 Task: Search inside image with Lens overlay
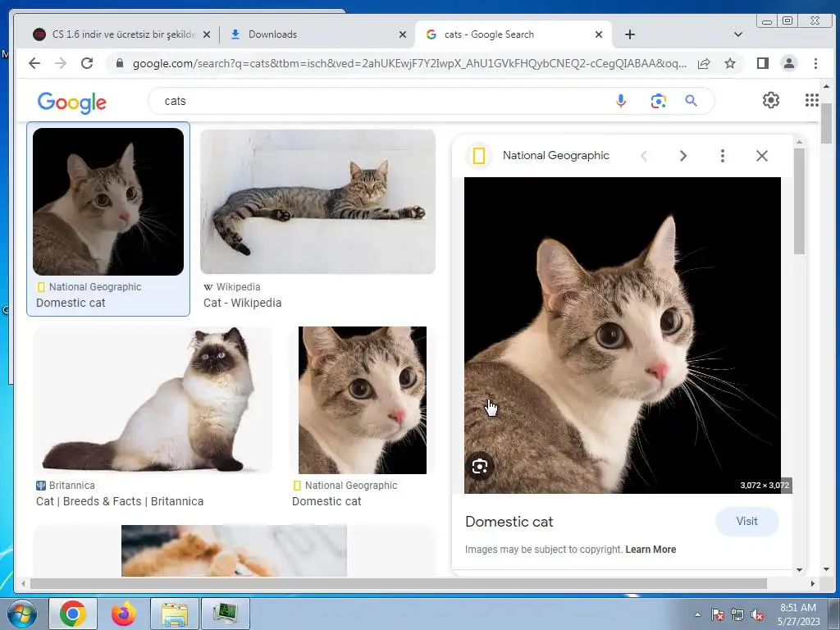click(x=479, y=467)
